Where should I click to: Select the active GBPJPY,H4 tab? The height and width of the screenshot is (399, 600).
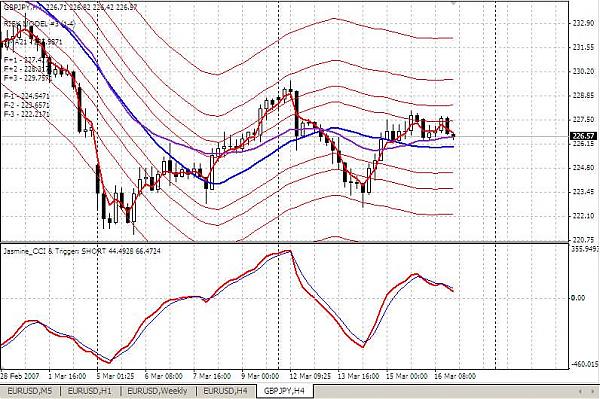click(285, 391)
